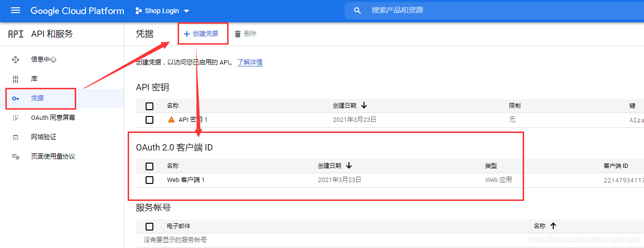Click the OAuth 同意屏幕 icon
The height and width of the screenshot is (248, 644).
coord(16,117)
